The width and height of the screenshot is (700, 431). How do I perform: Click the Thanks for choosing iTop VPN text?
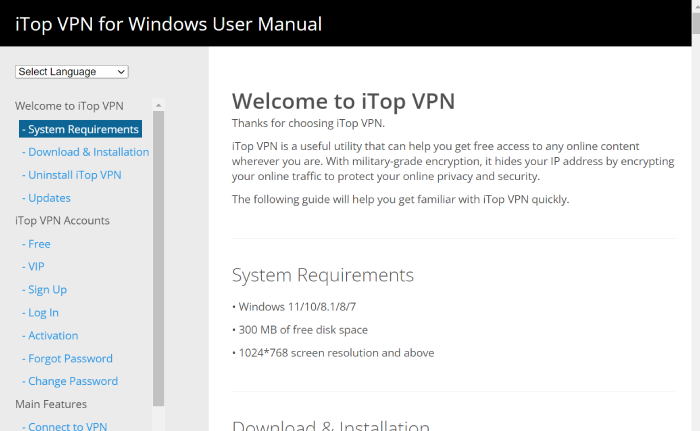point(308,123)
